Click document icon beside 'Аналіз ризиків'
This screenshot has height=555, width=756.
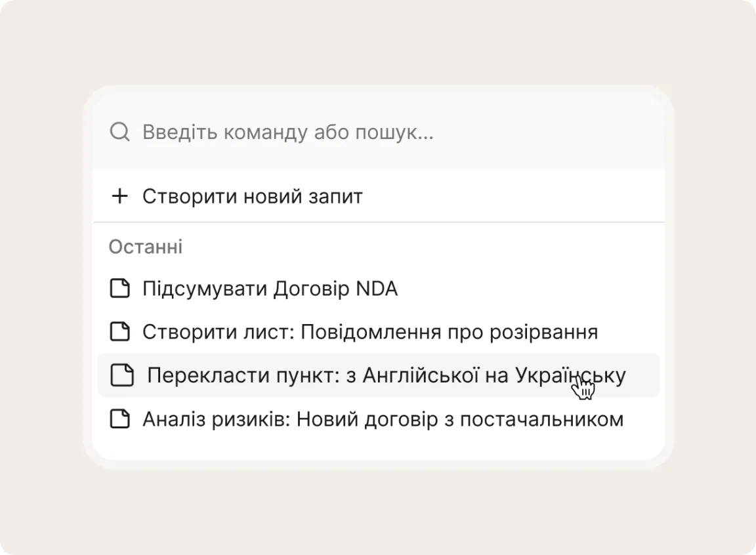(119, 419)
